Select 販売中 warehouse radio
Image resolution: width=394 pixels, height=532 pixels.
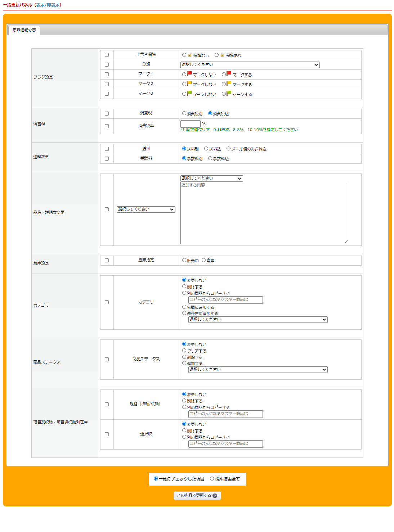tap(184, 260)
